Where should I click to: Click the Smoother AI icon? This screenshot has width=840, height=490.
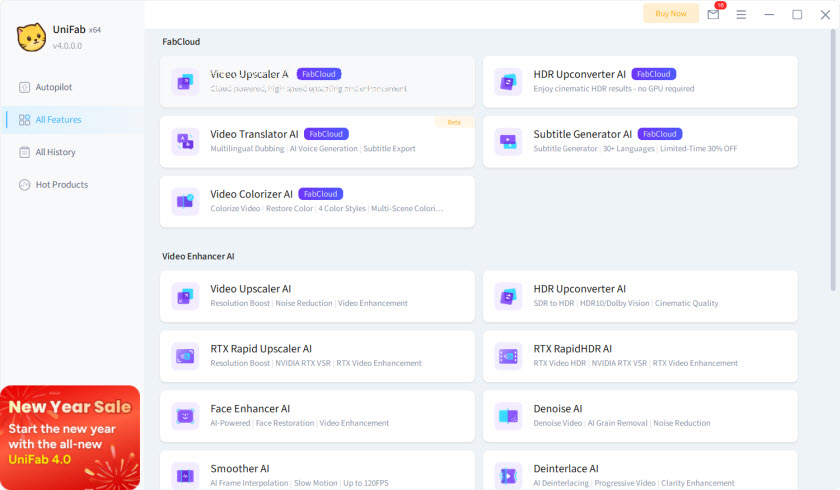[185, 476]
